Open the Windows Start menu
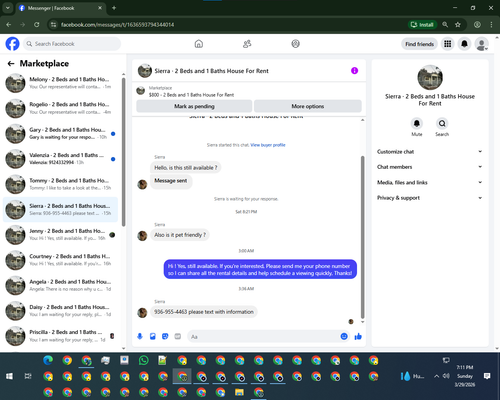Viewport: 500px width, 400px height. [9, 376]
